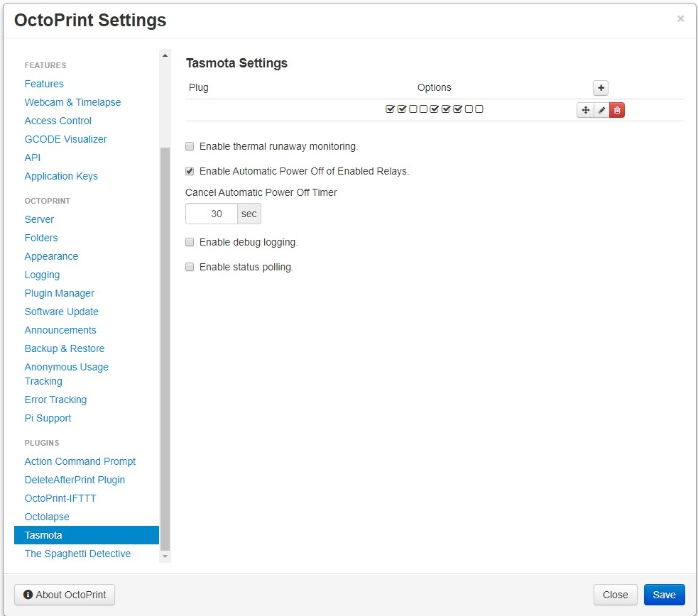Edit the plug with the pencil icon
The width and height of the screenshot is (698, 616).
601,110
